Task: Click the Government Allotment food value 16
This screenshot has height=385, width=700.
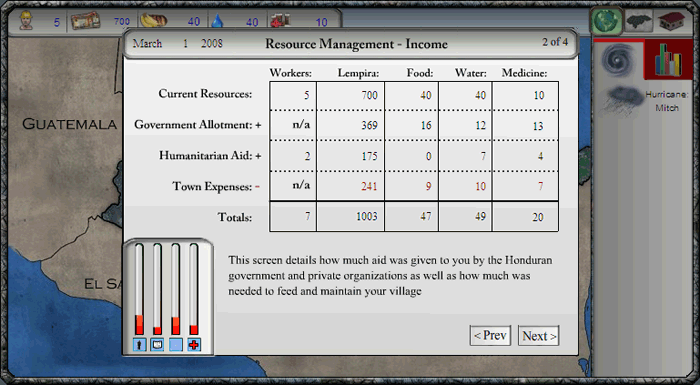Action: point(426,126)
